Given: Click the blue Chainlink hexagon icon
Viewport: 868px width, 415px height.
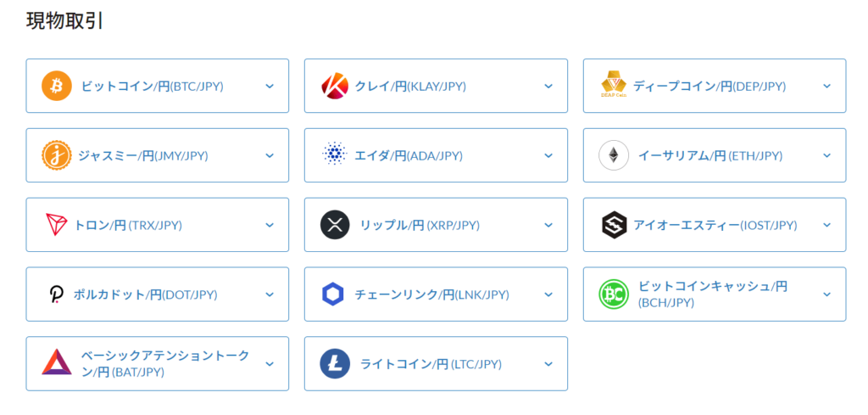Looking at the screenshot, I should click(333, 294).
